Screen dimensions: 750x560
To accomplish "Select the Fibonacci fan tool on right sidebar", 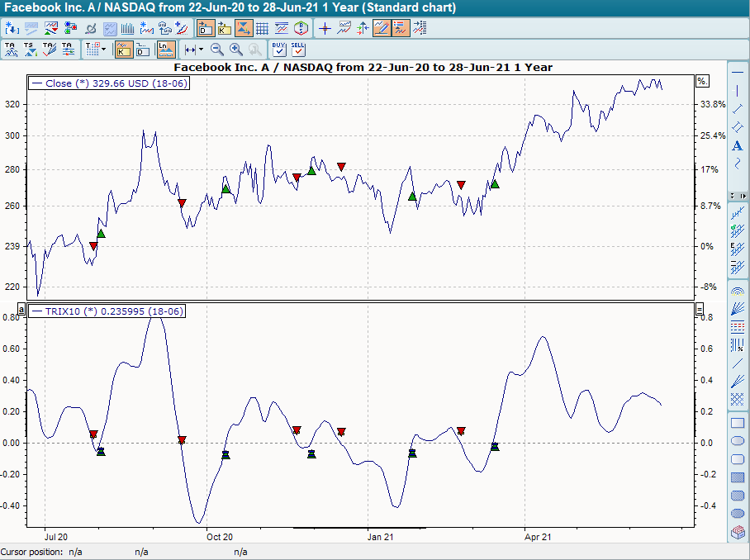I will tap(738, 309).
